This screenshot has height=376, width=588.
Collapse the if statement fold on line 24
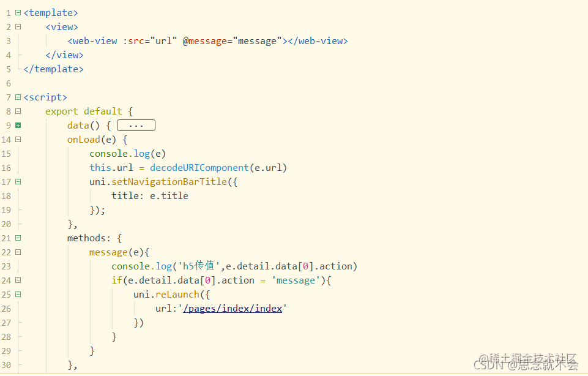[x=17, y=280]
